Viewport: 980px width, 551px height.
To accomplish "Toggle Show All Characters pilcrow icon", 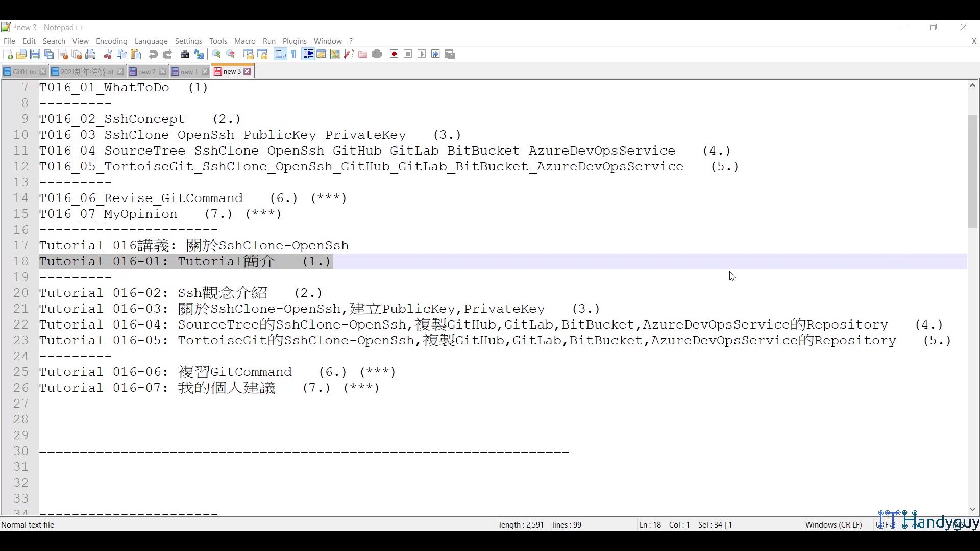I will tap(294, 55).
